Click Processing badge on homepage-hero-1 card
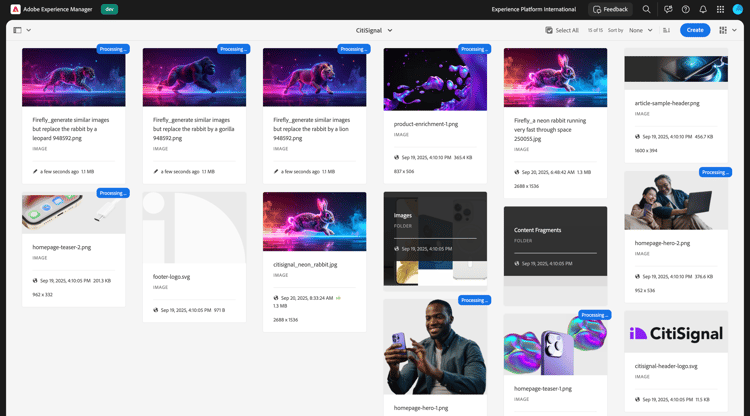Viewport: 750px width, 416px height. pyautogui.click(x=474, y=300)
